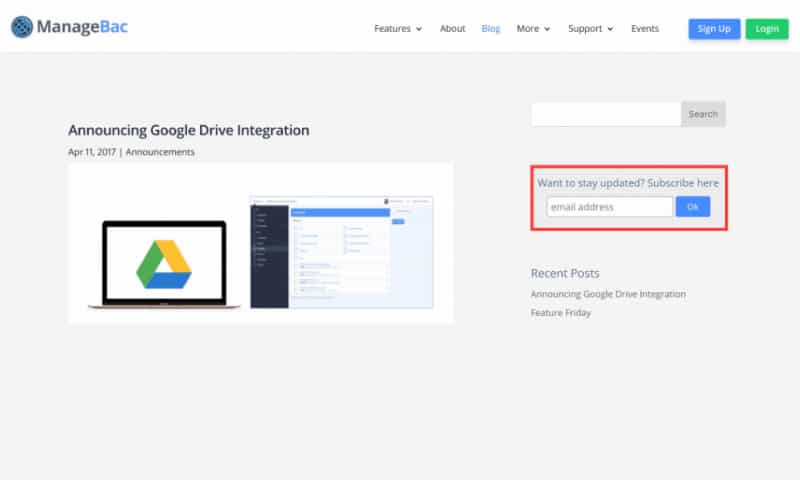Click the Search button
This screenshot has height=480, width=800.
pyautogui.click(x=703, y=114)
